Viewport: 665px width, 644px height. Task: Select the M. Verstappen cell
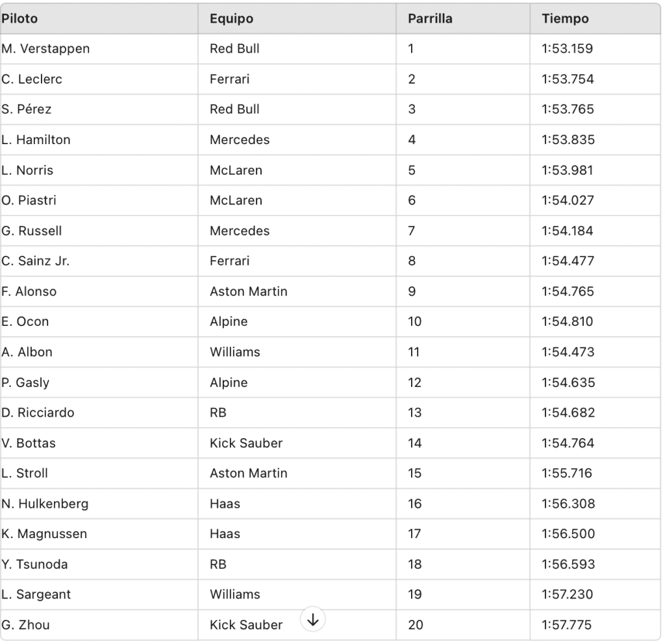coord(45,49)
